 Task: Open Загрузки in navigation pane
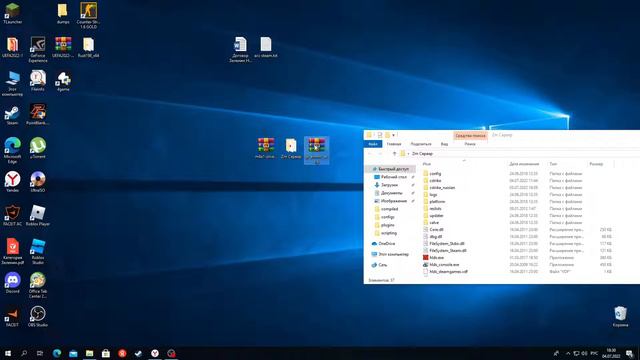point(390,185)
